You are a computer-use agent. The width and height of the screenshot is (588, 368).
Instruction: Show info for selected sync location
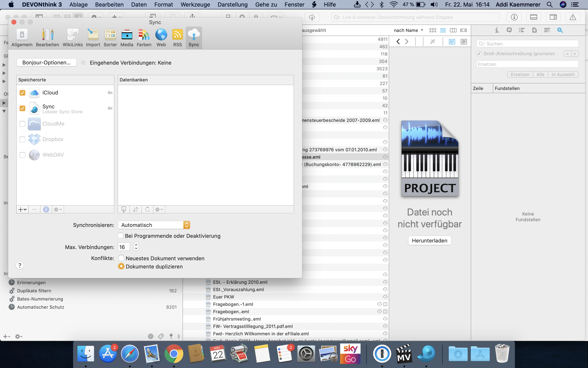click(x=46, y=209)
